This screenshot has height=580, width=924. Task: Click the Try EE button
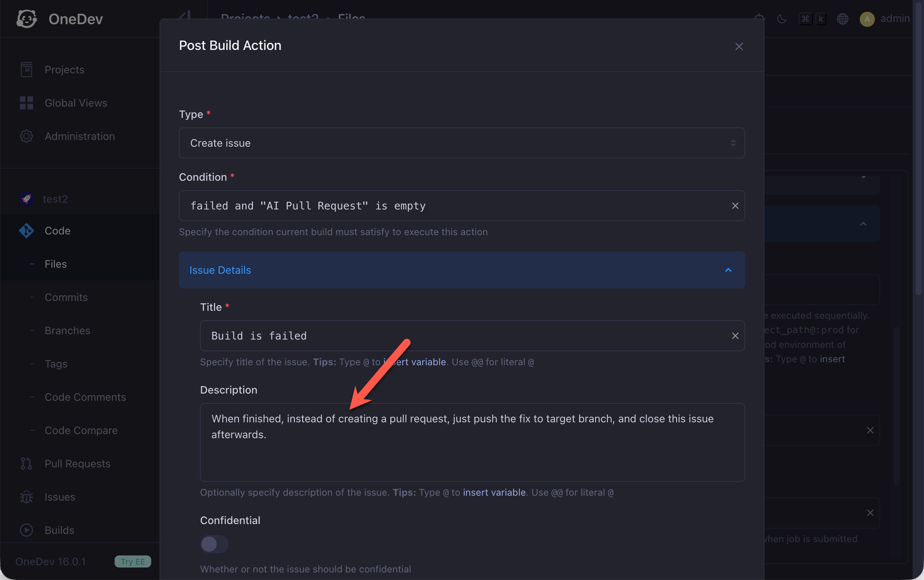(133, 561)
